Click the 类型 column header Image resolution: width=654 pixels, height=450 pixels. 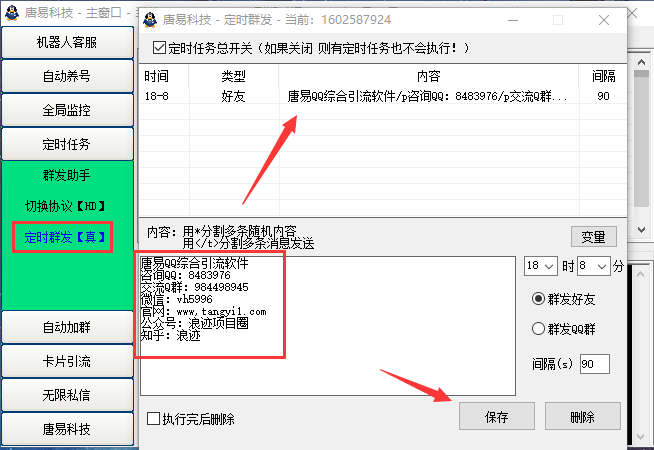coord(234,76)
